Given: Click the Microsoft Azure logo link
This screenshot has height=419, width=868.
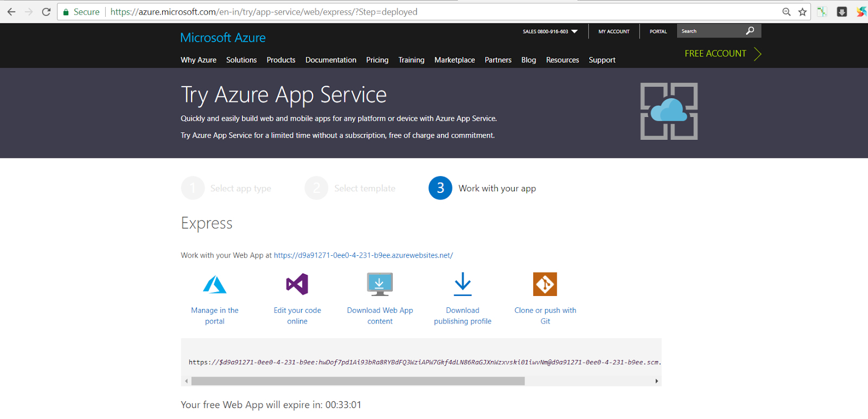Looking at the screenshot, I should 223,38.
